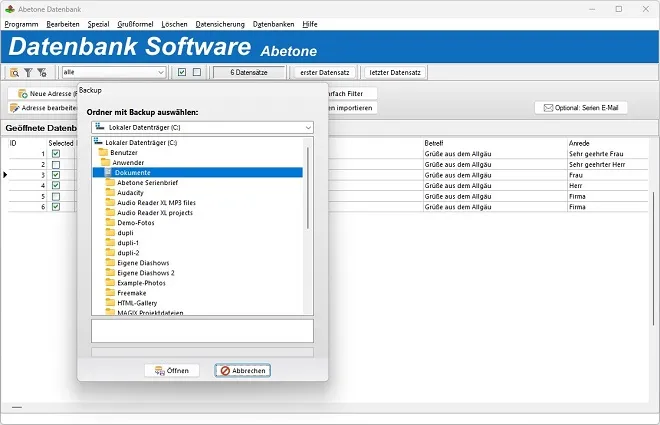Open the 'alle' filter dropdown
Viewport: 660px width, 425px height.
pyautogui.click(x=161, y=72)
